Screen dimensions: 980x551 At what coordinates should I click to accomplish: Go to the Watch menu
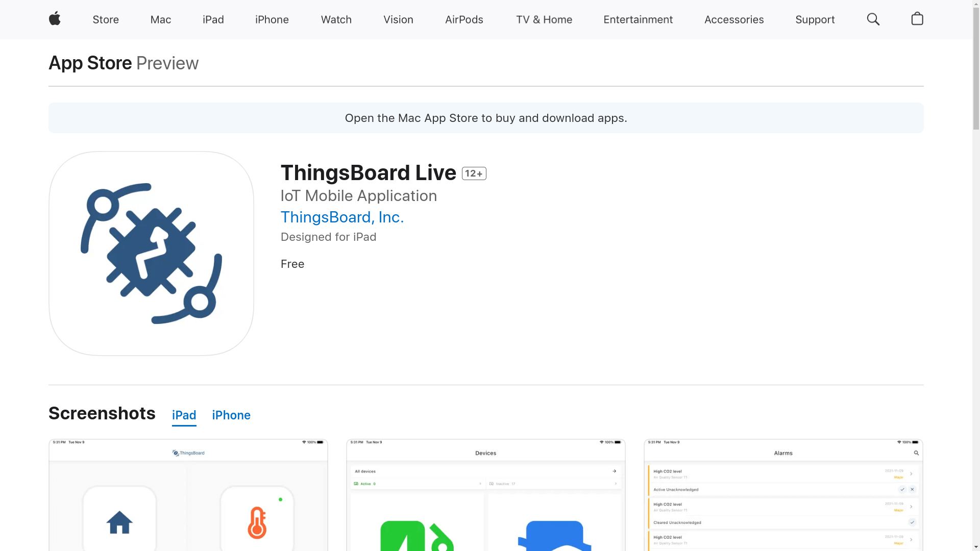pos(336,19)
